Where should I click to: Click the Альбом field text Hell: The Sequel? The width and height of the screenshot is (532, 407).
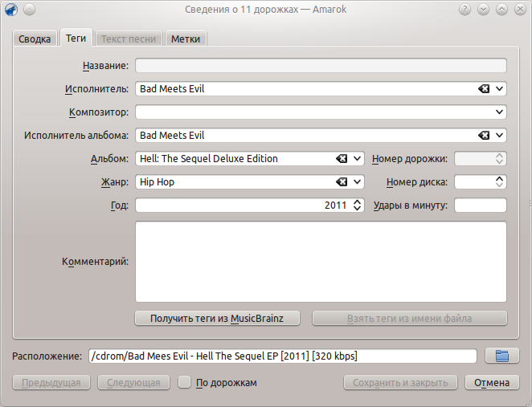tap(209, 159)
